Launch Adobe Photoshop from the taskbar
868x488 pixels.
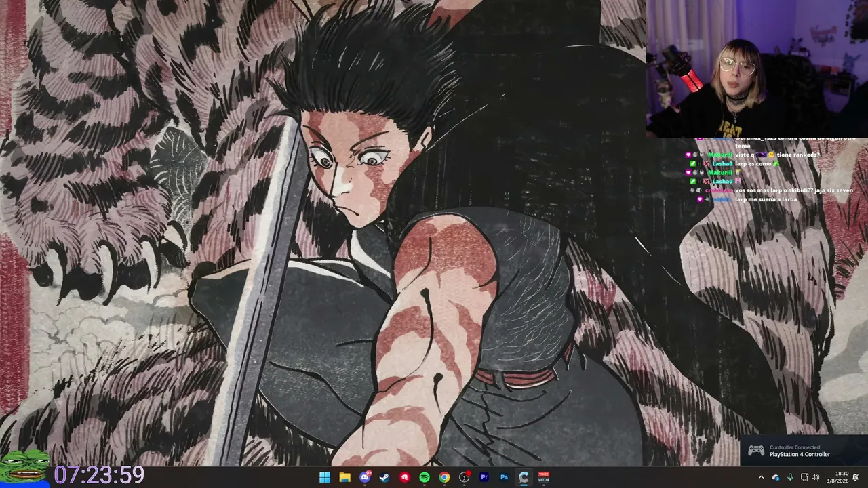[504, 477]
